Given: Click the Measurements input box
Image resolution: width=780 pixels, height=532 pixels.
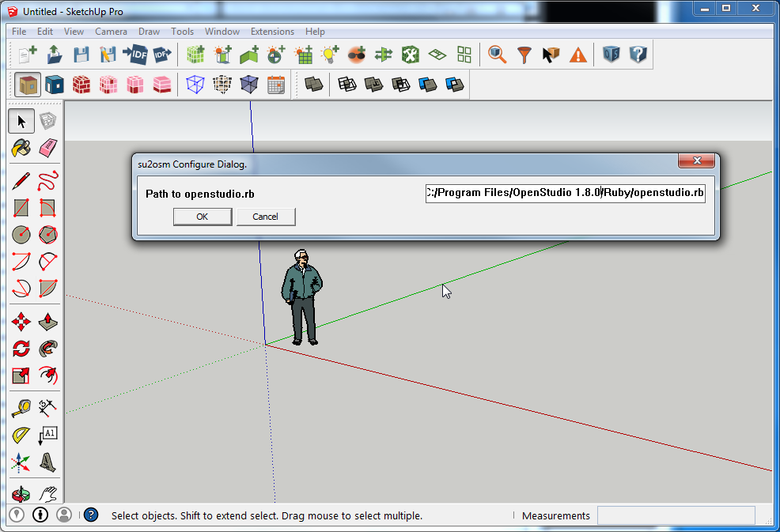Looking at the screenshot, I should tap(676, 515).
